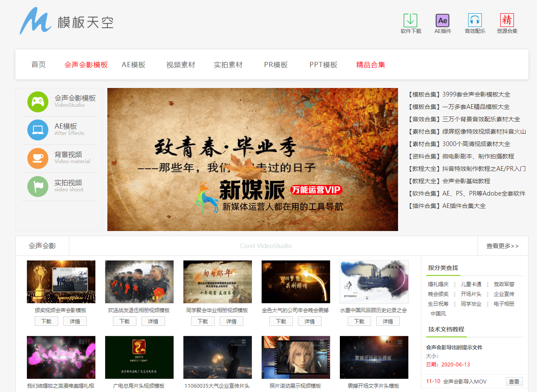Click the 模板天空 site logo
Screen dimensions: 537x392
pyautogui.click(x=67, y=21)
